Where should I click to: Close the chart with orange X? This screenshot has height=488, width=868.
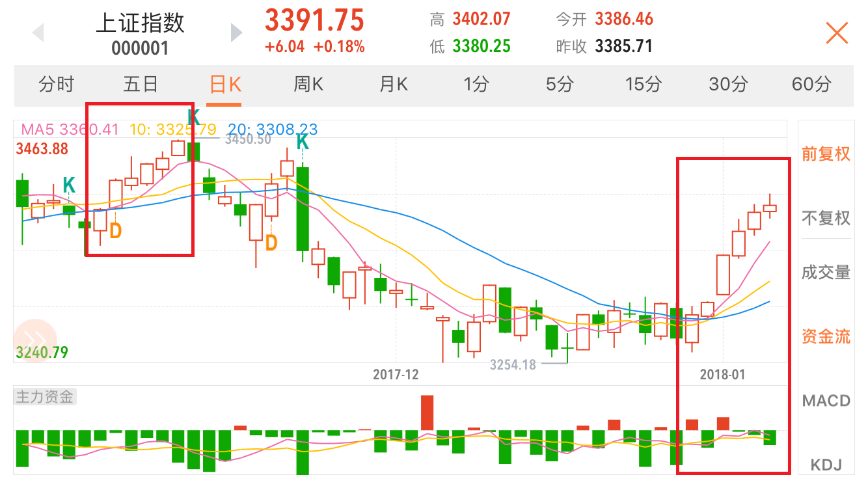pos(837,33)
